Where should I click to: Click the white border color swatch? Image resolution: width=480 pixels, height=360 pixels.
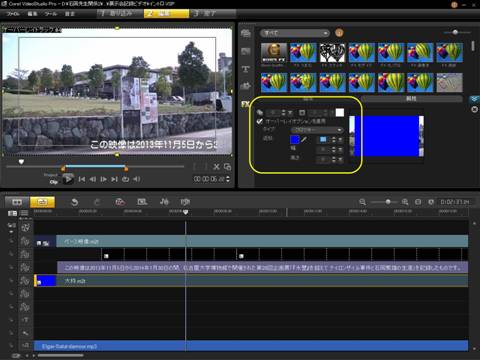tap(340, 112)
